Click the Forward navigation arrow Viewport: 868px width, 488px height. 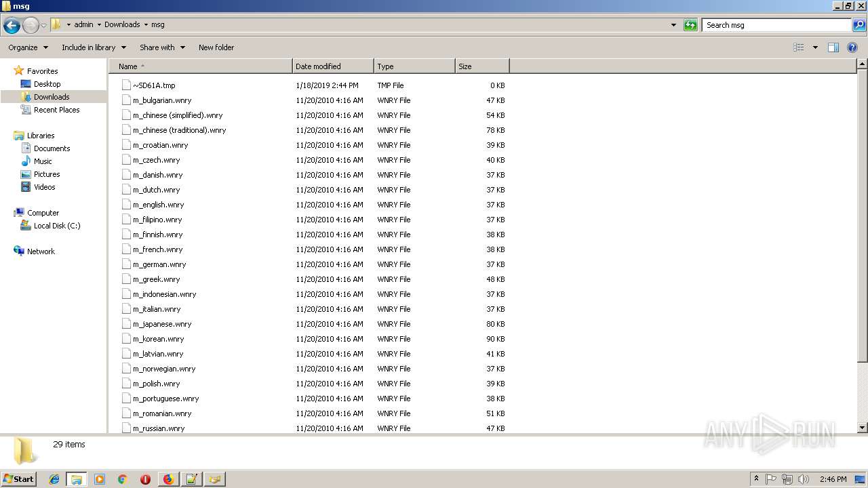click(31, 26)
